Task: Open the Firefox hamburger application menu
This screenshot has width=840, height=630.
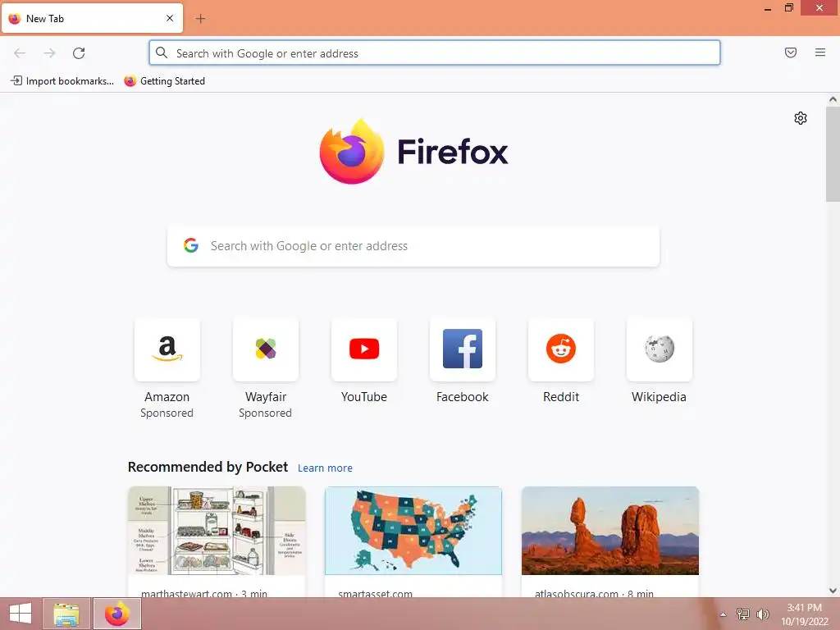Action: pos(820,52)
